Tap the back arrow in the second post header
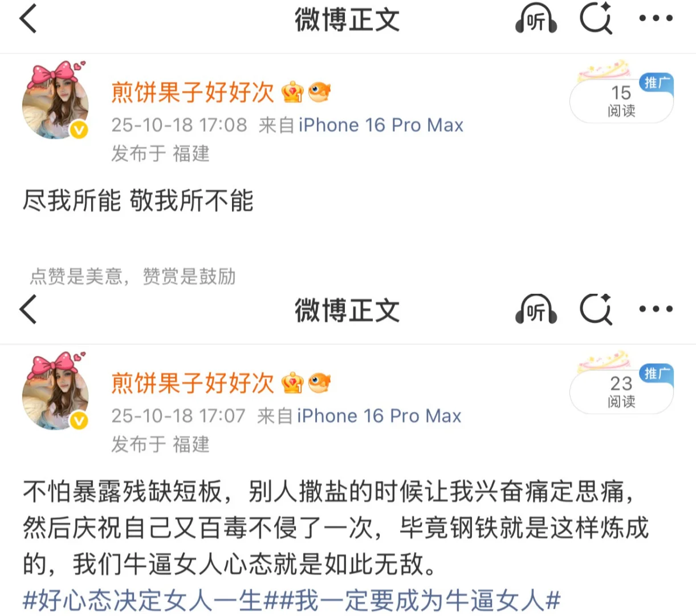 (x=27, y=309)
